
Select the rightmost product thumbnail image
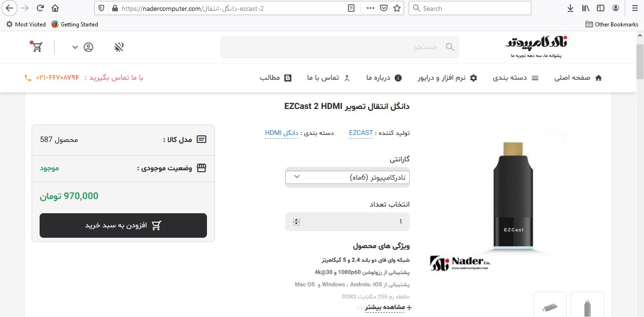point(587,305)
